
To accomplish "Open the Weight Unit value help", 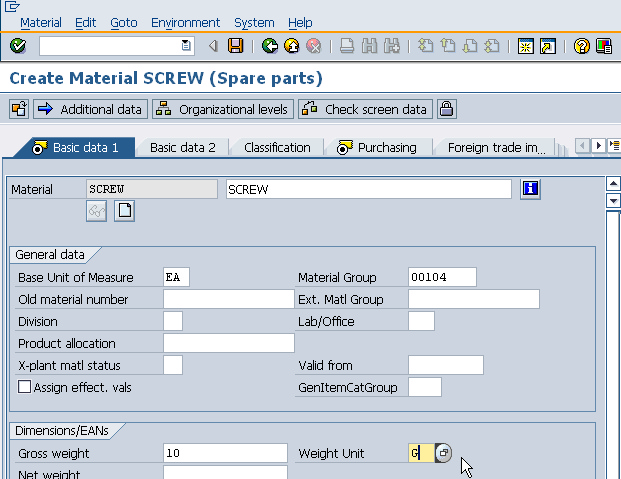I will pos(443,454).
